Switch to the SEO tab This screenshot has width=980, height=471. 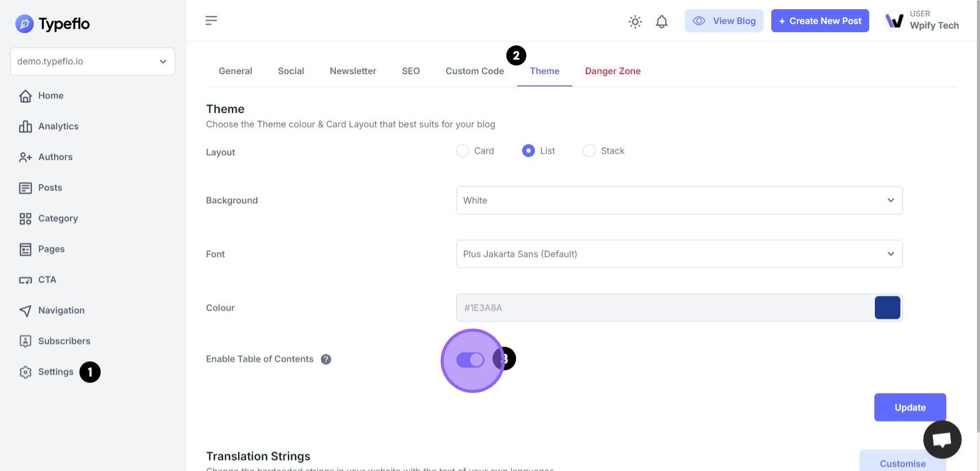(410, 71)
